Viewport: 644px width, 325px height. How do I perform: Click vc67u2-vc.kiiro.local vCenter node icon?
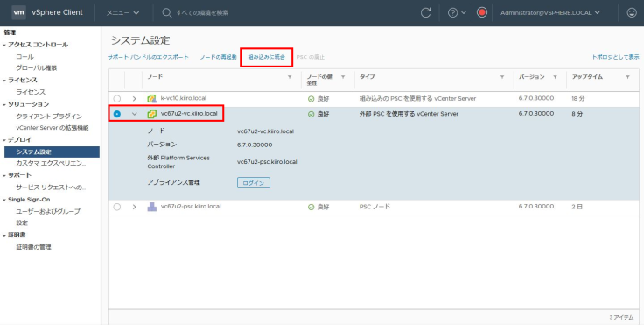(152, 114)
